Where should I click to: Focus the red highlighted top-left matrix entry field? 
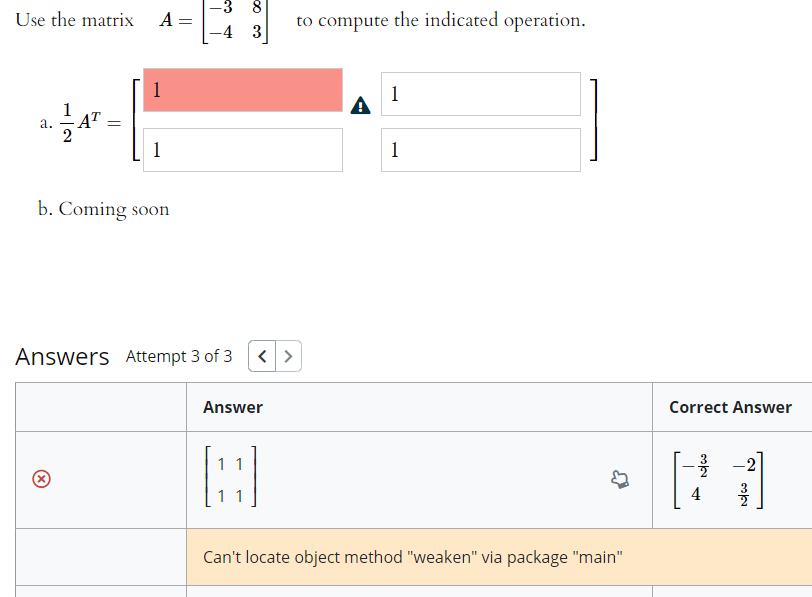coord(243,90)
